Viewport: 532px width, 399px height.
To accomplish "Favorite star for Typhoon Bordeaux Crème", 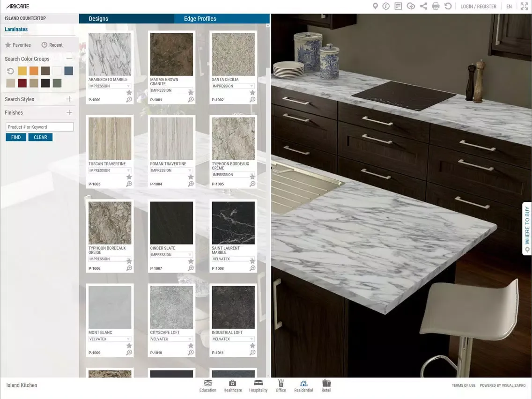I will coord(252,177).
